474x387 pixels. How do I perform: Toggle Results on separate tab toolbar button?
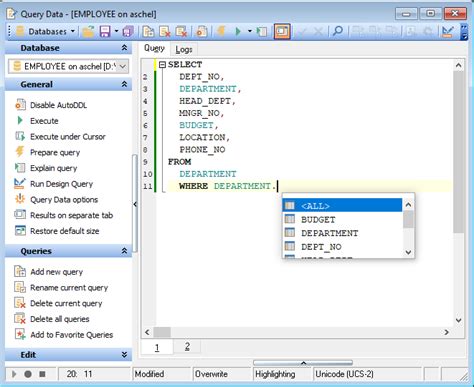[282, 32]
